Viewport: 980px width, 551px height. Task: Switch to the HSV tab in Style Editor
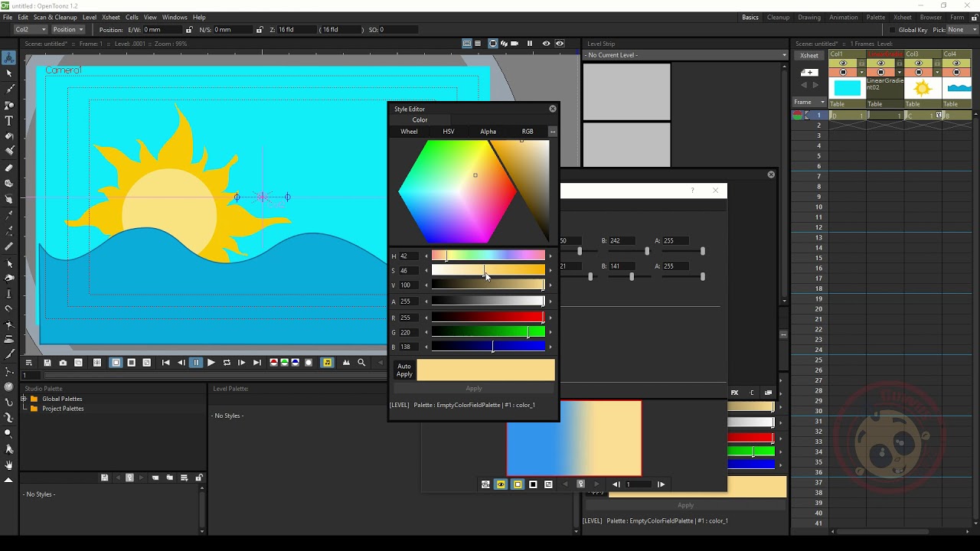(x=449, y=132)
